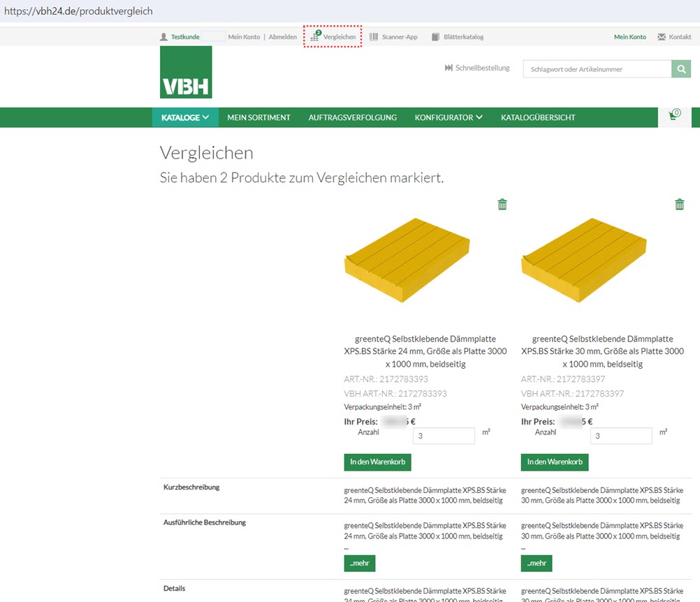Click ...mehr under the 24 mm description
The image size is (700, 602).
359,563
